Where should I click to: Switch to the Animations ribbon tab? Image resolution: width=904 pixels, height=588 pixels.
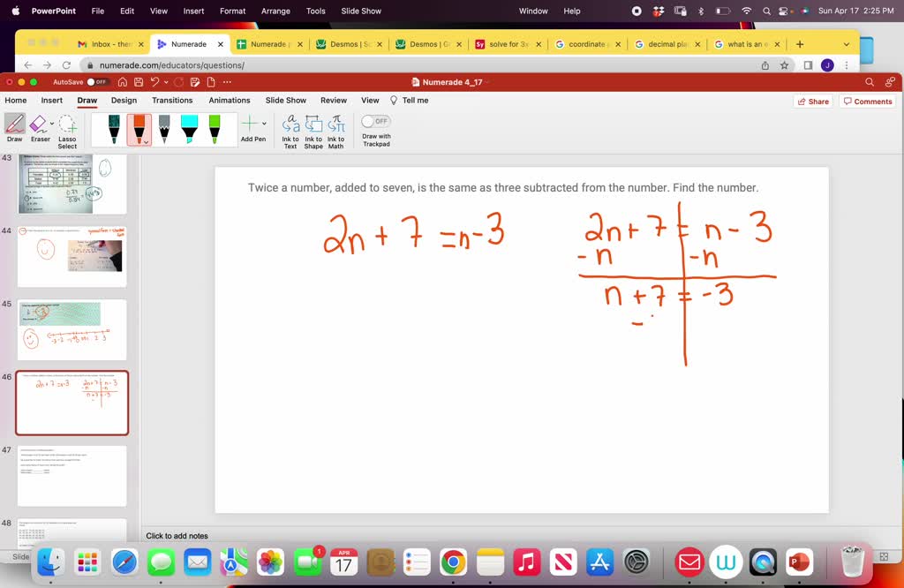click(x=229, y=101)
